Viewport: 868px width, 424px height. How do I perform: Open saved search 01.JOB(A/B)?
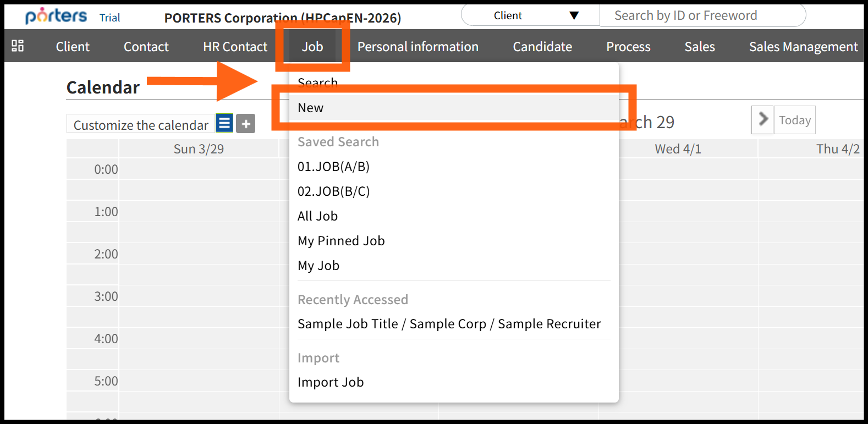pyautogui.click(x=333, y=167)
